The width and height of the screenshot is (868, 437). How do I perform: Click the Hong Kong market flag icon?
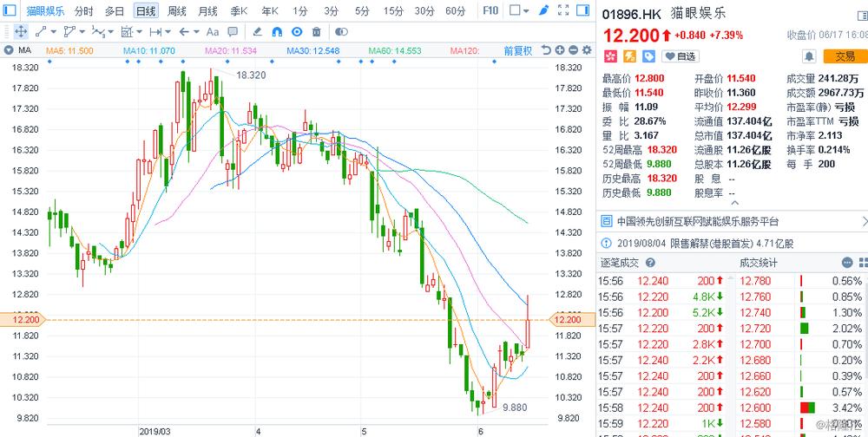(610, 55)
